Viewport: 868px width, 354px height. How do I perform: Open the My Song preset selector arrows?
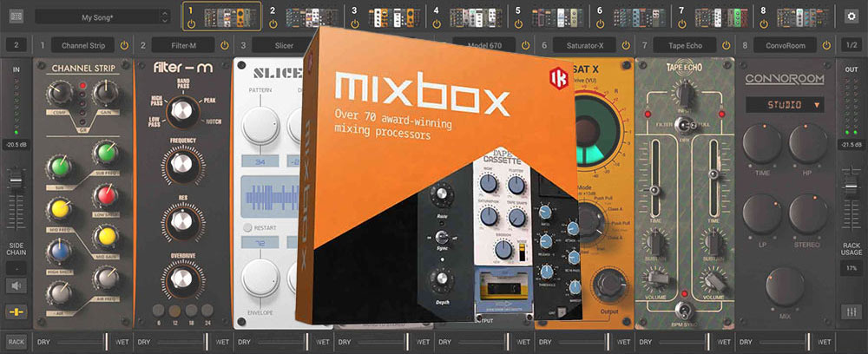(x=165, y=16)
